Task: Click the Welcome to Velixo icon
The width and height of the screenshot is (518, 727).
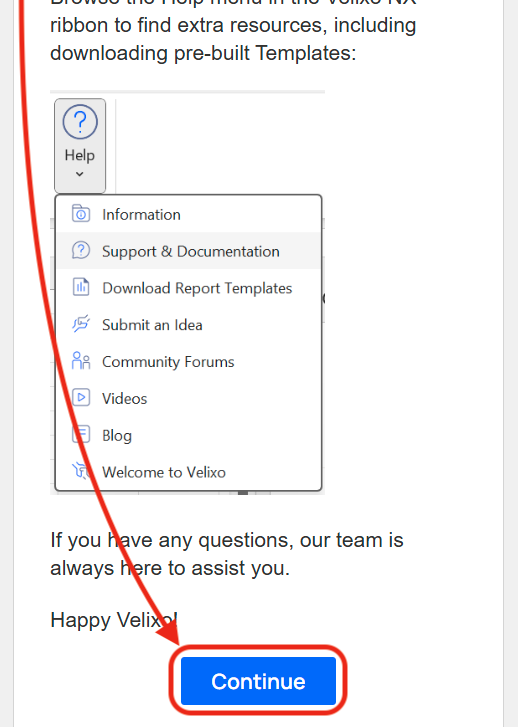Action: [x=81, y=471]
